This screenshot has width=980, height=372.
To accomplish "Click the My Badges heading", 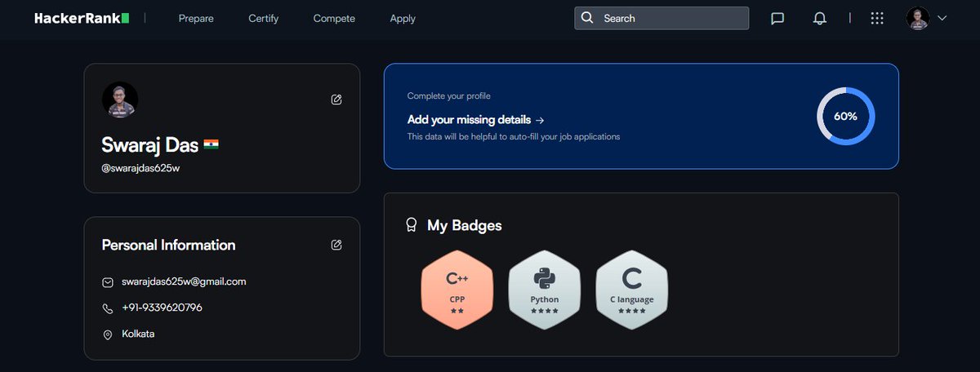I will [465, 225].
